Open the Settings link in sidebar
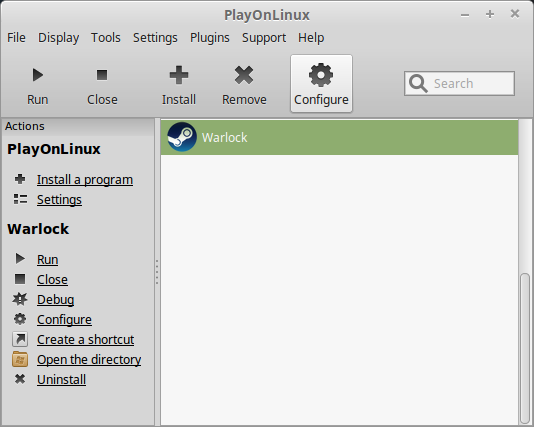Viewport: 534px width, 427px height. tap(59, 200)
